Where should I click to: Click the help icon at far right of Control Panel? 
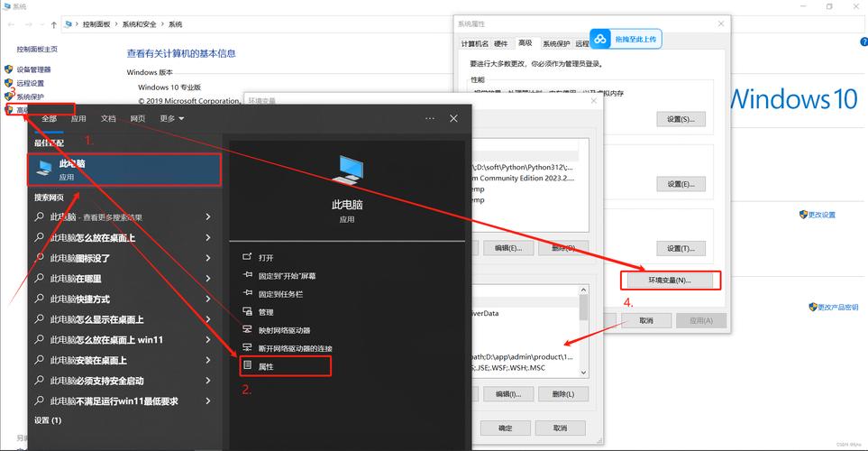click(864, 42)
